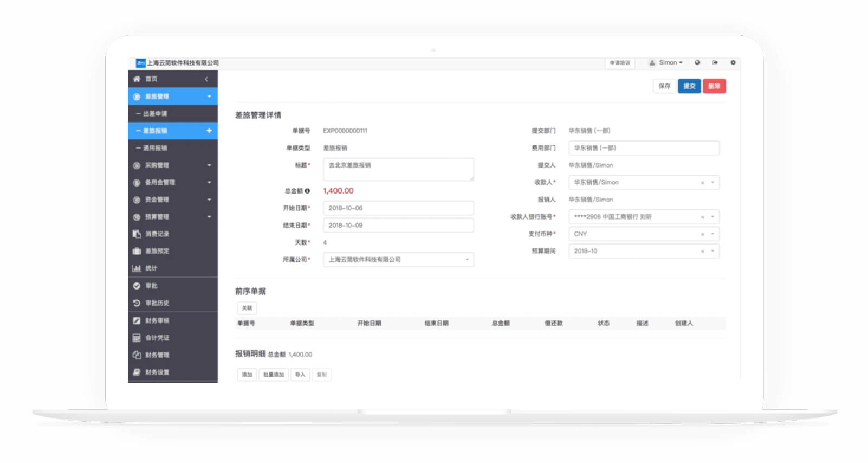Image resolution: width=868 pixels, height=463 pixels.
Task: Open the 支付币种 CNY dropdown arrow
Action: (712, 234)
